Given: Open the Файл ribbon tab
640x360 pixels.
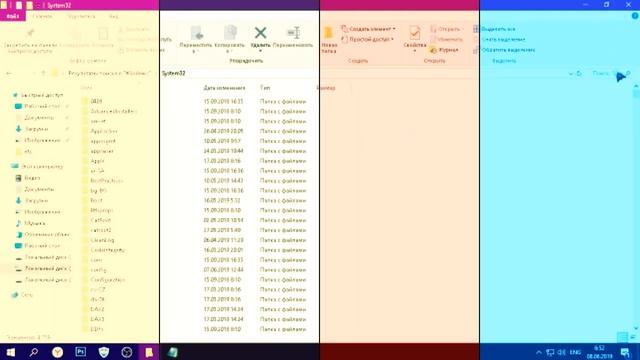Looking at the screenshot, I should [x=13, y=16].
